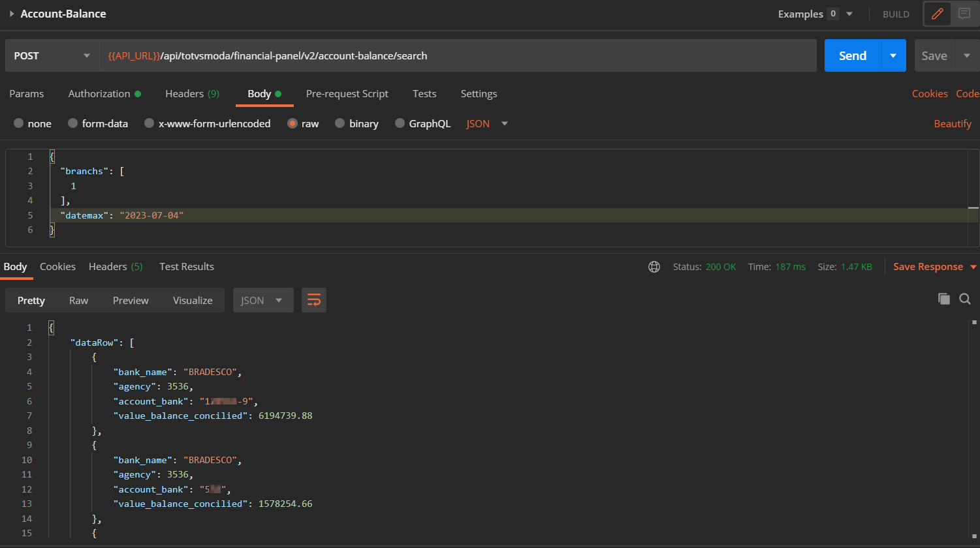The width and height of the screenshot is (980, 548).
Task: Open the Pre-request Script tab
Action: (x=347, y=93)
